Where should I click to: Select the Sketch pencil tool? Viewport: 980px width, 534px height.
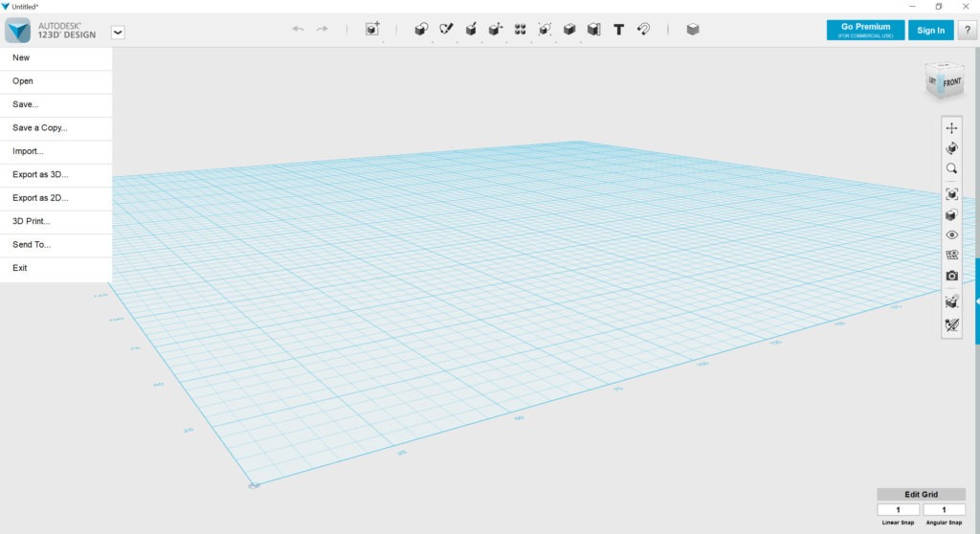[x=446, y=30]
